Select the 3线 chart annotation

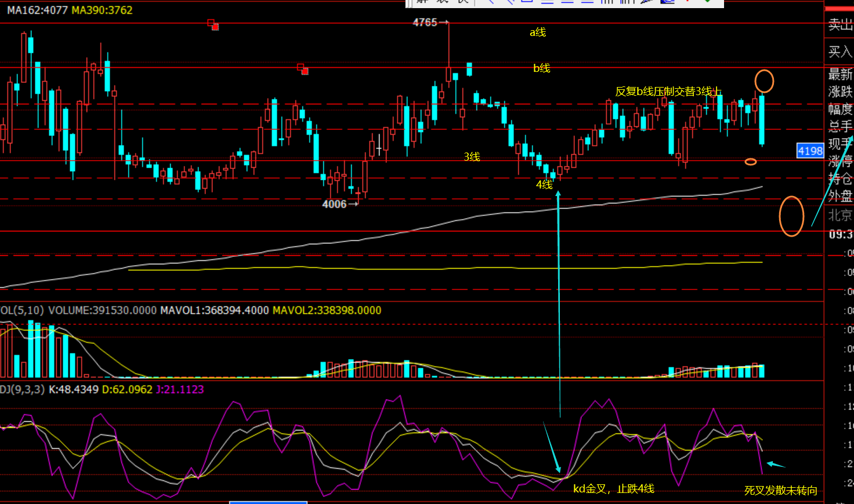[x=472, y=157]
